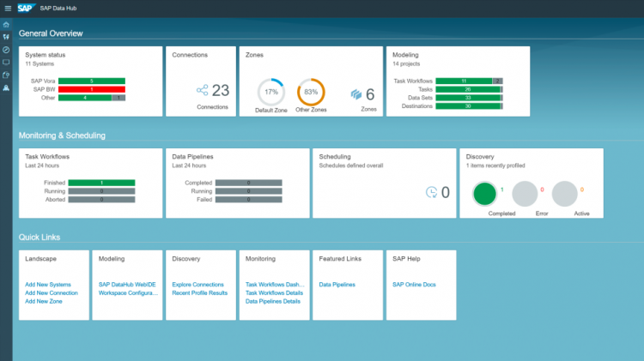This screenshot has height=361, width=644.
Task: Click the Landscape quick links tile title
Action: [x=40, y=259]
